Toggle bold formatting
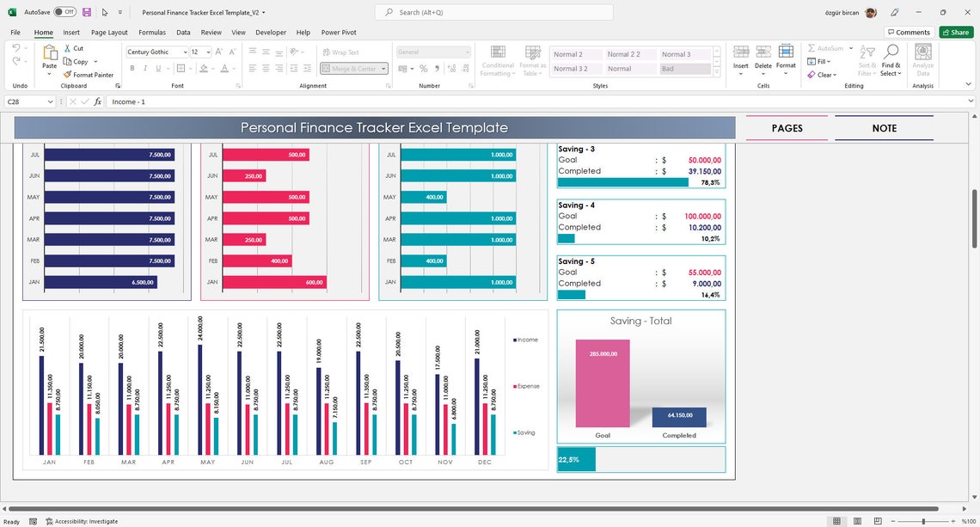980x527 pixels. click(x=132, y=68)
